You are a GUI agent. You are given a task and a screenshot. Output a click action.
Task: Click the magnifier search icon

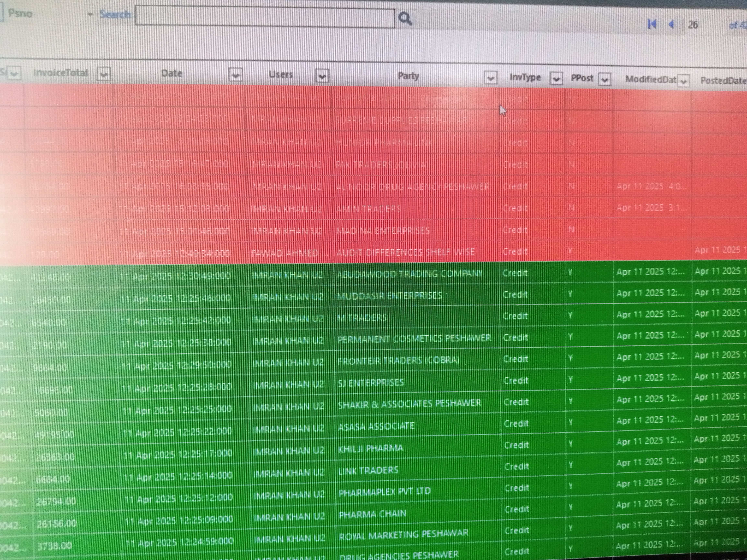click(405, 19)
